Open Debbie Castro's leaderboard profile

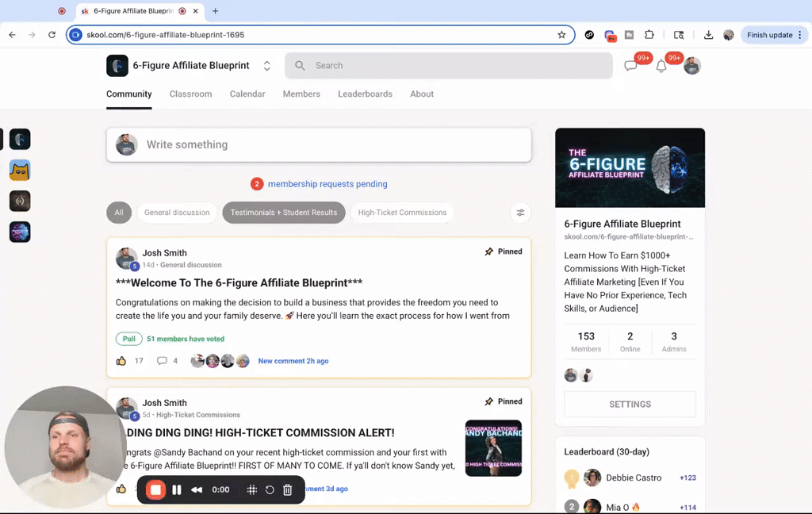pyautogui.click(x=634, y=478)
